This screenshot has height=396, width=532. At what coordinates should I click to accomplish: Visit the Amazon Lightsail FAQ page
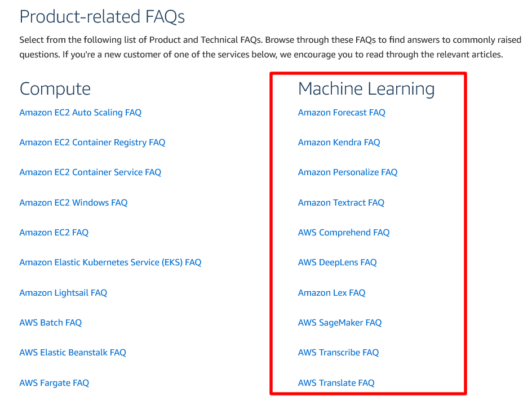coord(63,293)
